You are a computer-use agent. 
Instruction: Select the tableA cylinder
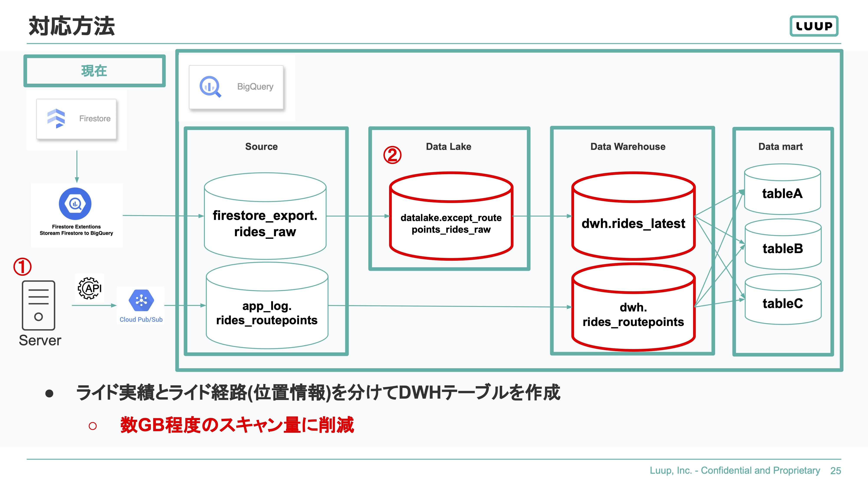[x=783, y=189]
